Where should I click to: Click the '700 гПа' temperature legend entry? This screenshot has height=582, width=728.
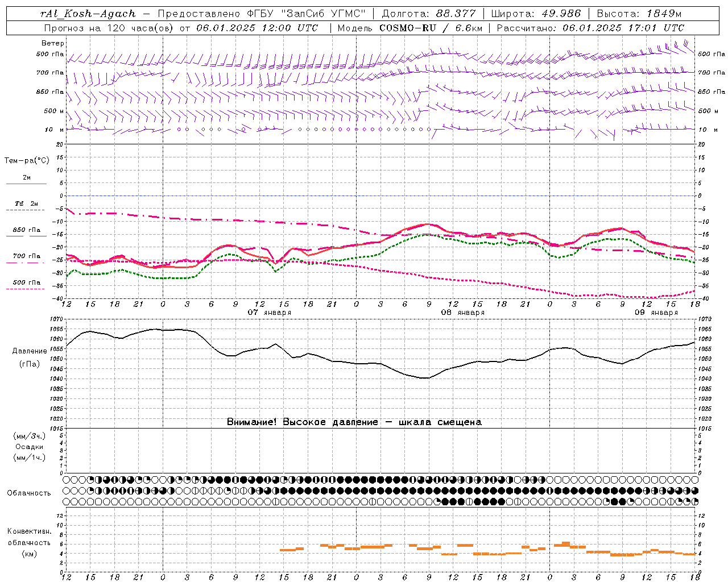tap(27, 256)
